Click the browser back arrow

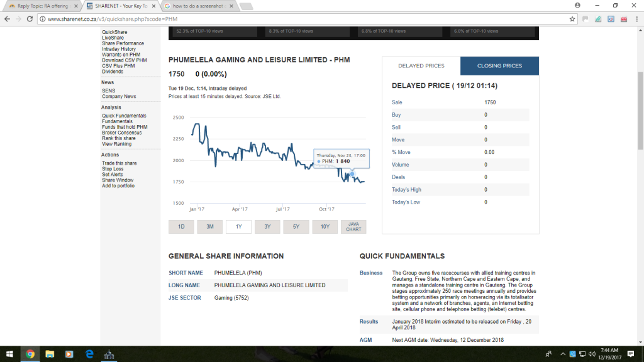pyautogui.click(x=8, y=19)
